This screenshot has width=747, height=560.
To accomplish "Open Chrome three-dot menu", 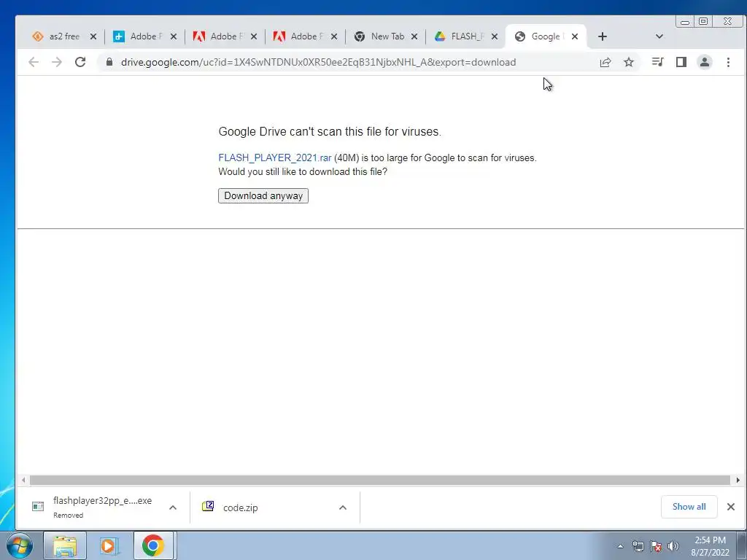I will point(728,62).
